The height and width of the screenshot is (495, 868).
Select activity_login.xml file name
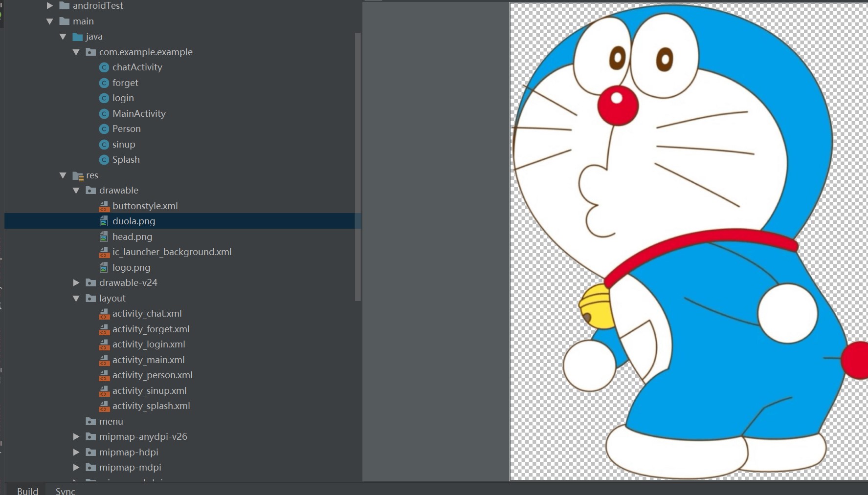coord(149,344)
